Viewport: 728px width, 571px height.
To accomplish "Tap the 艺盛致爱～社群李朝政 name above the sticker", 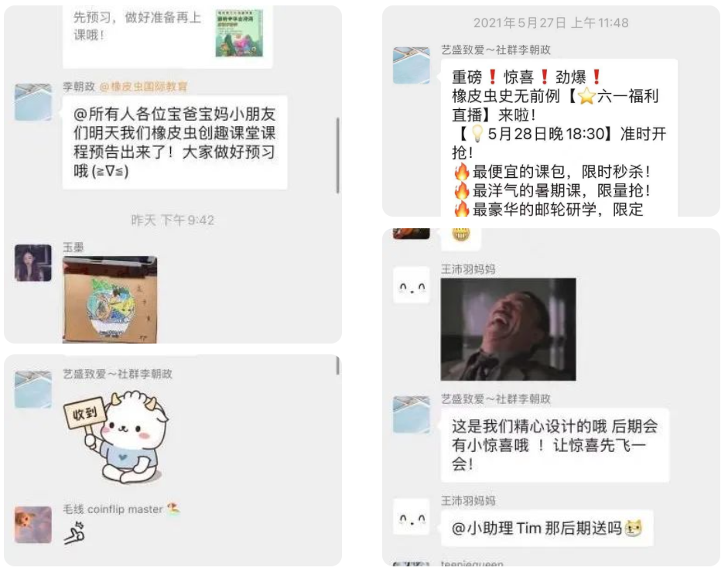I will (x=118, y=374).
